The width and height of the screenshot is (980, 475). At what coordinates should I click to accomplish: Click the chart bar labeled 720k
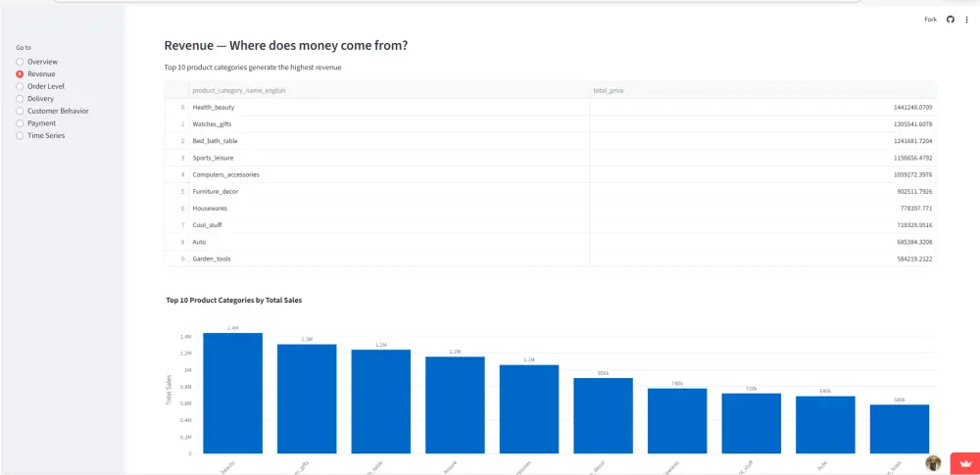[x=752, y=423]
